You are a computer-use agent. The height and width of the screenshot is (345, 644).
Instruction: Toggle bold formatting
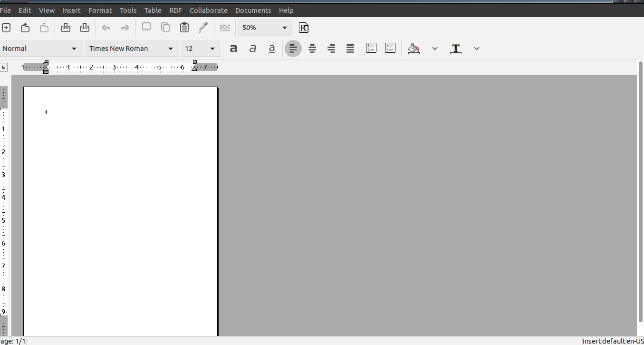[233, 49]
